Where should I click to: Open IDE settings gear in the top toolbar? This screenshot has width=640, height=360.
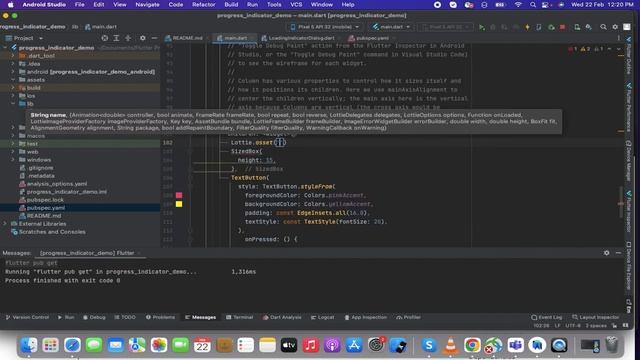tap(615, 27)
